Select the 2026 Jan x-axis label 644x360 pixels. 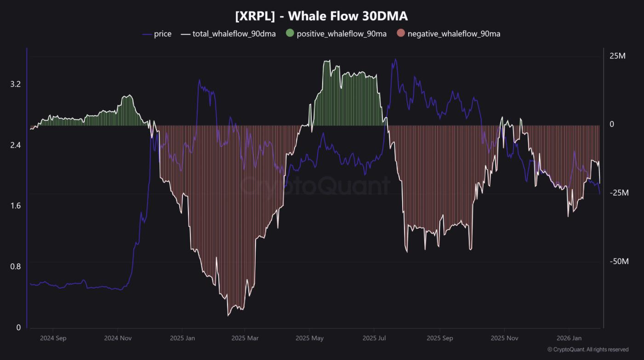[x=569, y=338]
